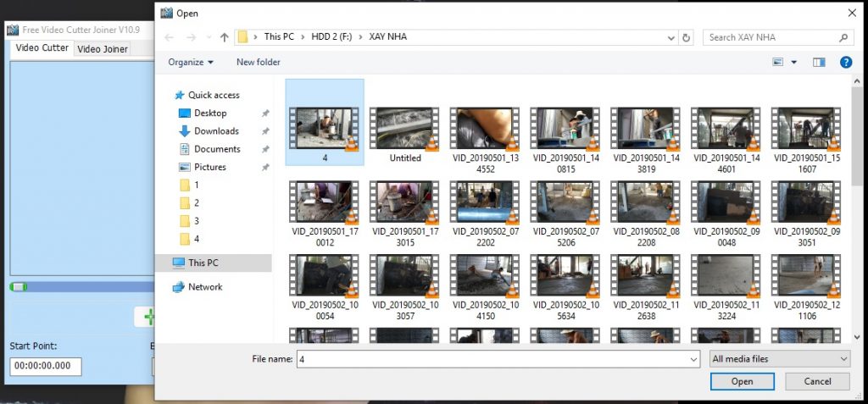Click the file list vertical scrollbar
Viewport: 868px width, 404px height.
[x=857, y=136]
